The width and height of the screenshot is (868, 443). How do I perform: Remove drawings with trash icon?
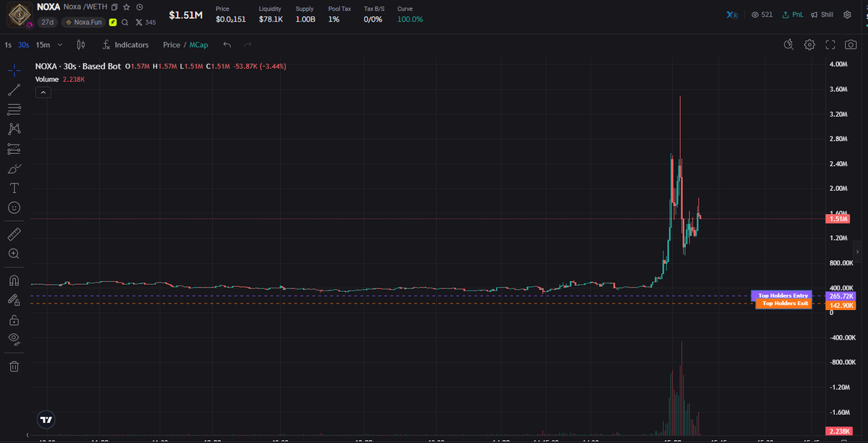click(x=14, y=366)
